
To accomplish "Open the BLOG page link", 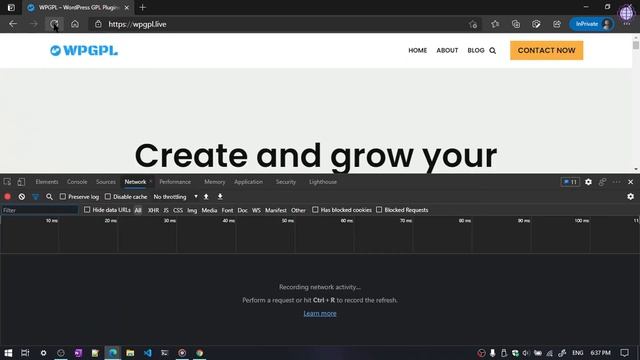I will coord(476,51).
